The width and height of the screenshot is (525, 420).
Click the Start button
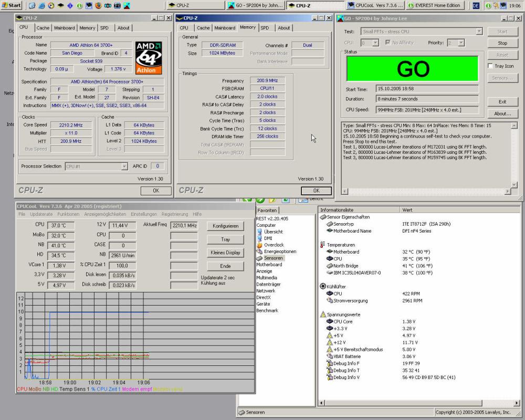click(x=12, y=5)
